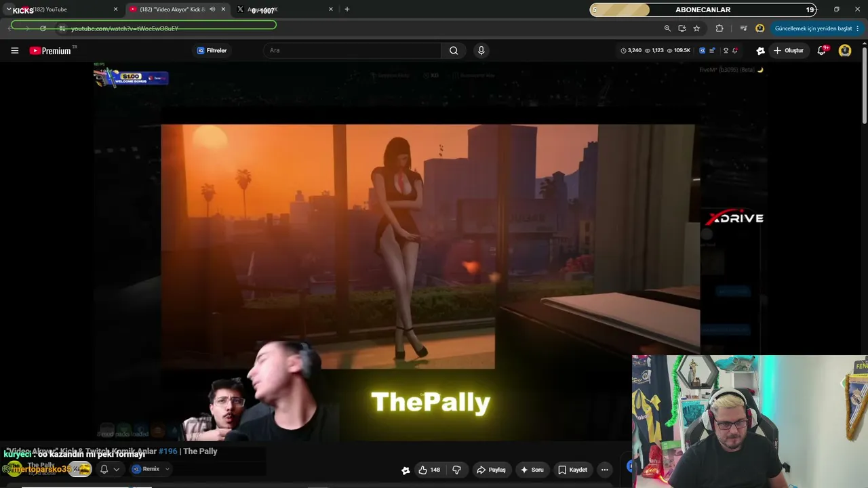Open the Filtreler extension button
Screen dimensions: 868x488
point(212,50)
